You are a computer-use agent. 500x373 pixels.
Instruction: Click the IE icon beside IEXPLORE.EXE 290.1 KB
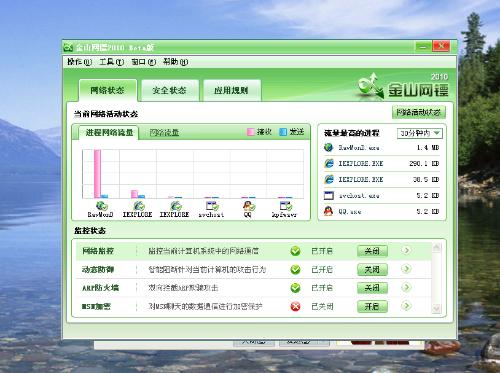click(x=329, y=163)
